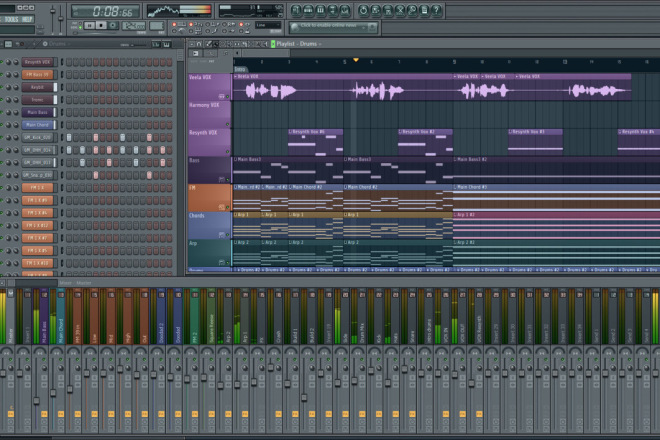Open the TOOLS menu
Image resolution: width=660 pixels, height=440 pixels.
(x=11, y=19)
